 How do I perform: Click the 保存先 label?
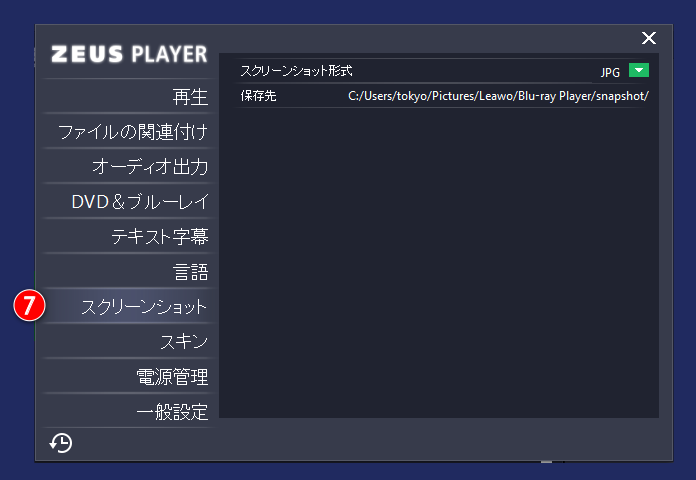coord(258,96)
